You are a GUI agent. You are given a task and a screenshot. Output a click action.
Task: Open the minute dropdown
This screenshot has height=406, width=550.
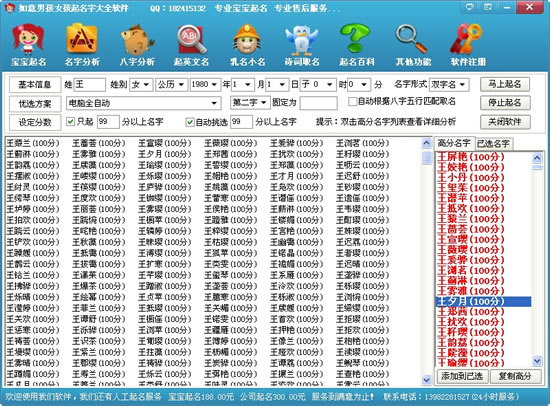pyautogui.click(x=359, y=85)
